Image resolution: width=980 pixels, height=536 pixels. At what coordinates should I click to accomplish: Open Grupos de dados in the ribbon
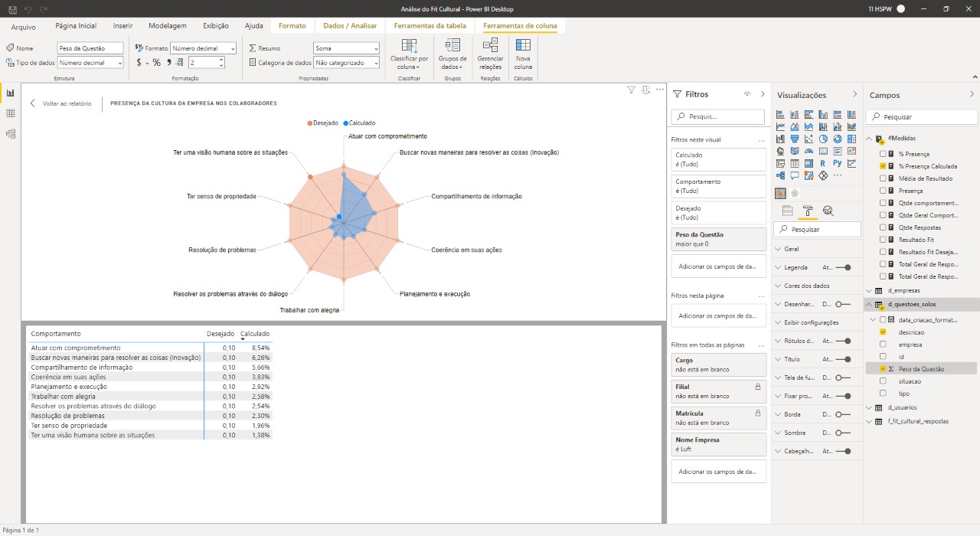click(x=452, y=54)
